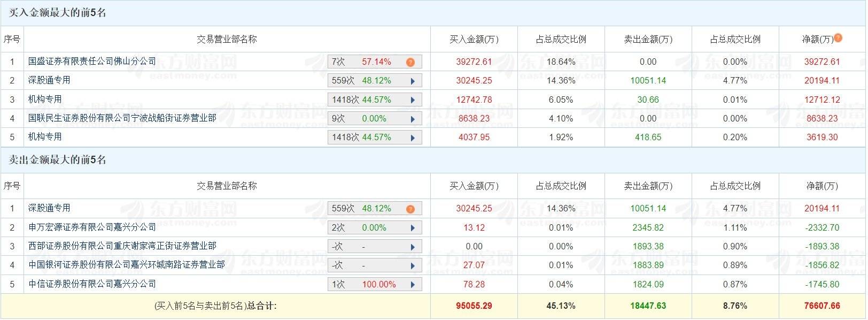This screenshot has height=320, width=868.
Task: Click the blue arrow icon on row 3 机构专用
Action: pos(413,99)
